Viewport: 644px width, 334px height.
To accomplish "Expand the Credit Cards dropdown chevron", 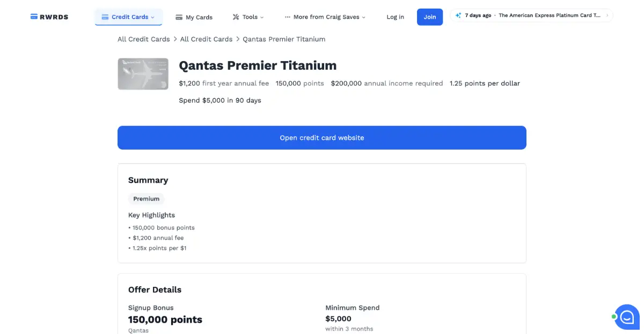I will (x=152, y=17).
